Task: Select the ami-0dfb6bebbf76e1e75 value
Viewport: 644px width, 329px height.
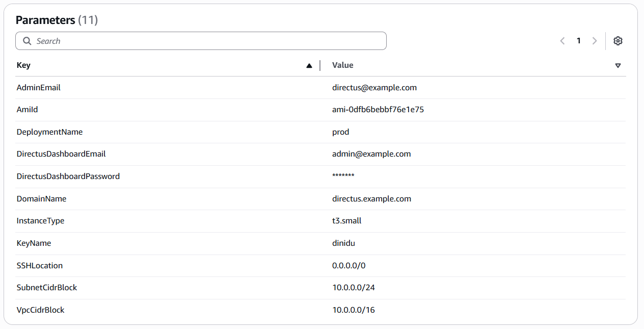Action: (378, 110)
